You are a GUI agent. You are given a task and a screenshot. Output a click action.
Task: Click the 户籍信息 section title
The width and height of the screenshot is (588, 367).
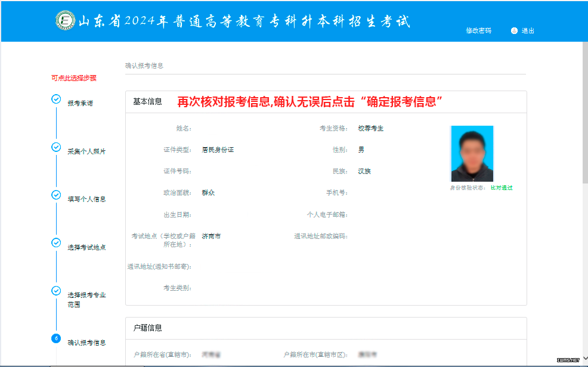point(148,328)
